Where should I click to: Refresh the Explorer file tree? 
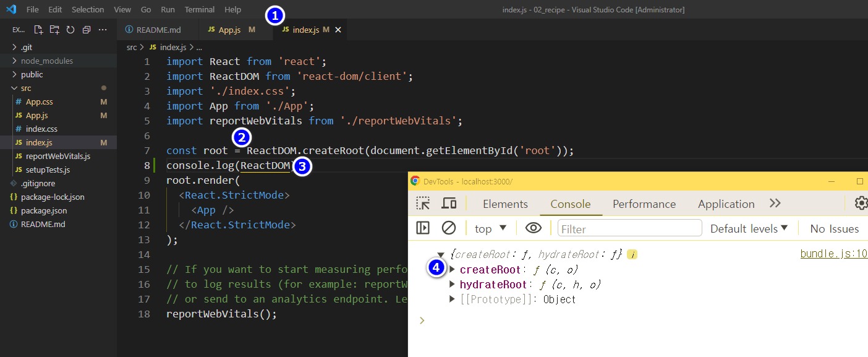coord(70,30)
